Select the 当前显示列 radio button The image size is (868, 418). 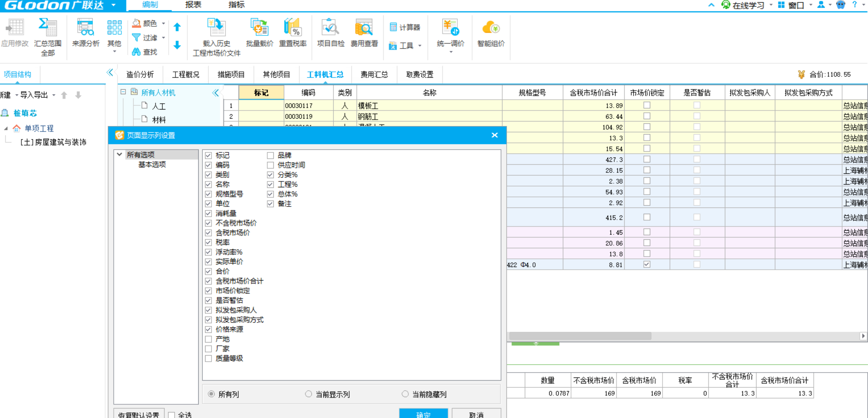tap(308, 394)
